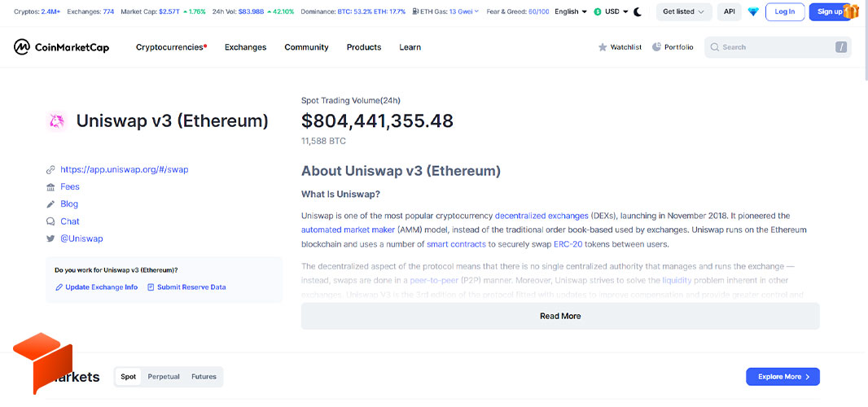Click the Exchanges 774 stat

pos(90,11)
